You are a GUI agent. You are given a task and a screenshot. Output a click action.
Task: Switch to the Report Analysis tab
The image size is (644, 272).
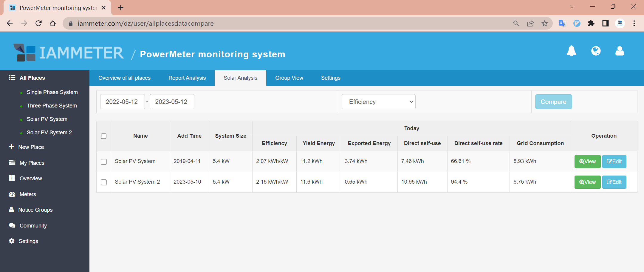pyautogui.click(x=187, y=78)
